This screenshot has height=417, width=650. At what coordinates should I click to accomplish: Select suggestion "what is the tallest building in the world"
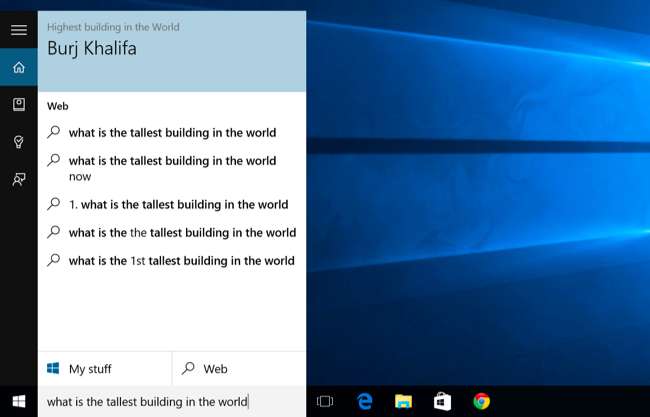[172, 133]
